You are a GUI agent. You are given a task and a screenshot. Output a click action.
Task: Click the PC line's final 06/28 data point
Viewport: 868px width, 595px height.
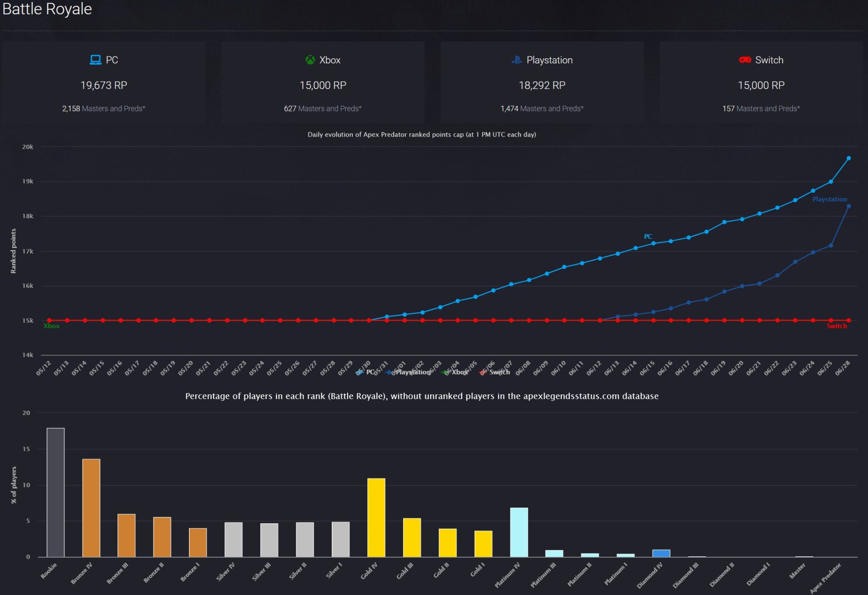tap(848, 159)
